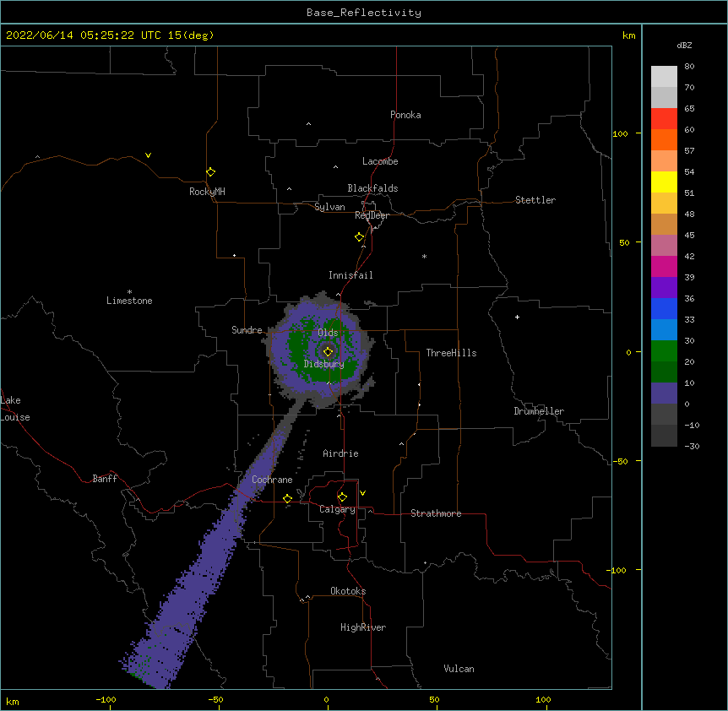Click the Strathmore city label
The height and width of the screenshot is (711, 728).
click(x=436, y=513)
